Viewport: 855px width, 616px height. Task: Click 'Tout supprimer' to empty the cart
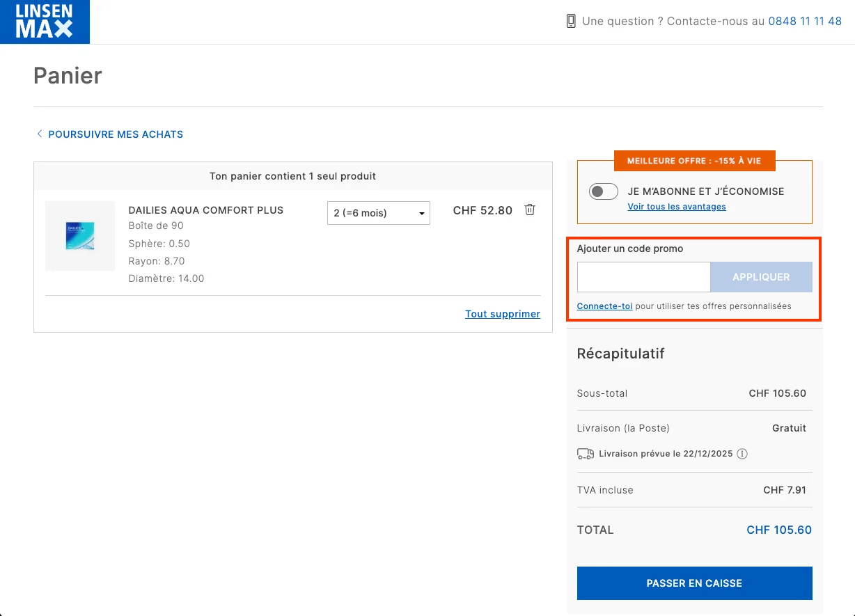(503, 314)
